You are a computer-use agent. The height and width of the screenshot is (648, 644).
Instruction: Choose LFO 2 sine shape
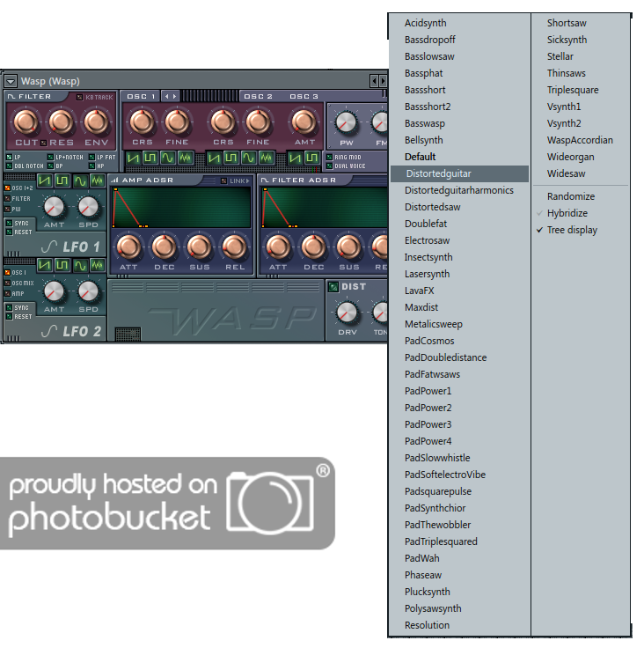tap(80, 265)
